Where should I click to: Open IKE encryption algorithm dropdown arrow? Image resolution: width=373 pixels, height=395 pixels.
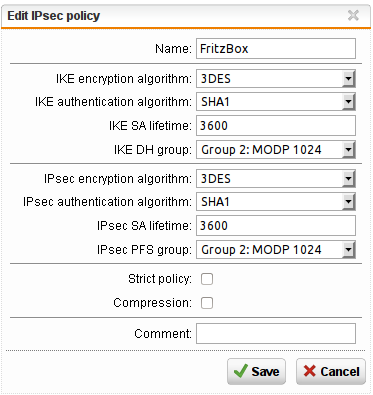[348, 79]
